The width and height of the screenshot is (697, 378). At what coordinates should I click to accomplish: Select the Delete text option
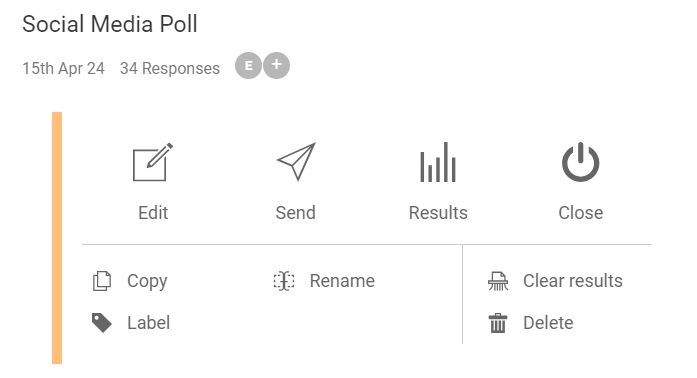[548, 323]
